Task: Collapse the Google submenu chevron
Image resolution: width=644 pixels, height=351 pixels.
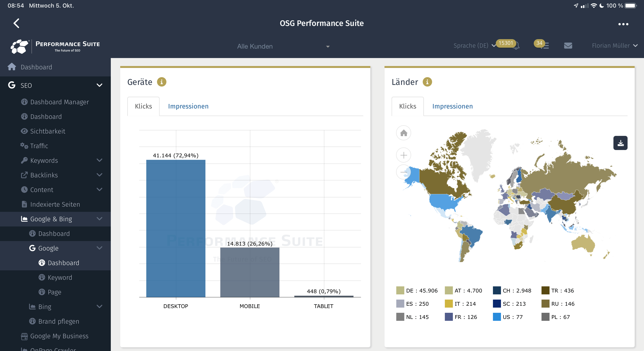Action: click(99, 248)
